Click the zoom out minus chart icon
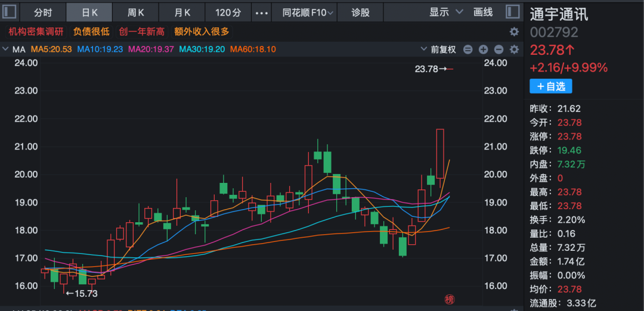This screenshot has width=644, height=311. pos(499,49)
